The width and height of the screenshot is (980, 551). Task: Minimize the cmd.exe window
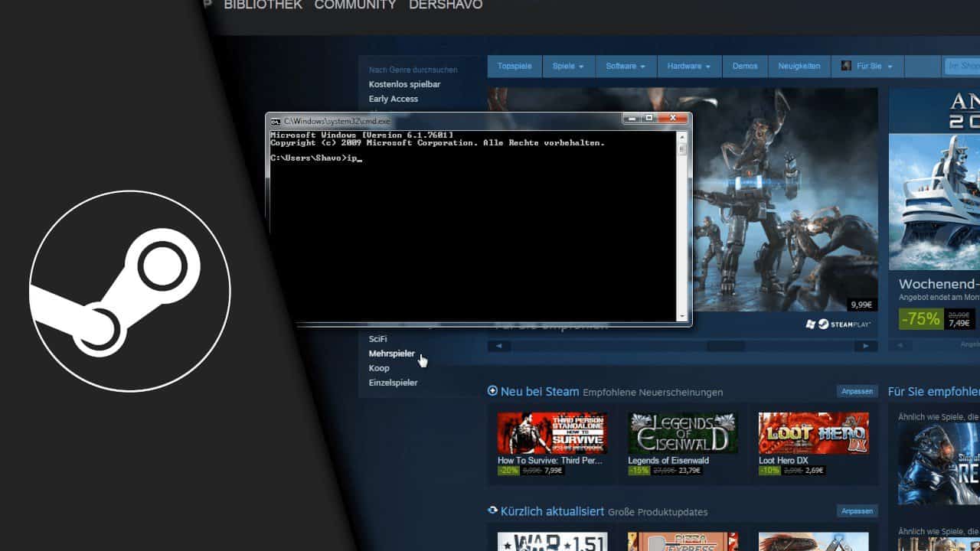[631, 119]
